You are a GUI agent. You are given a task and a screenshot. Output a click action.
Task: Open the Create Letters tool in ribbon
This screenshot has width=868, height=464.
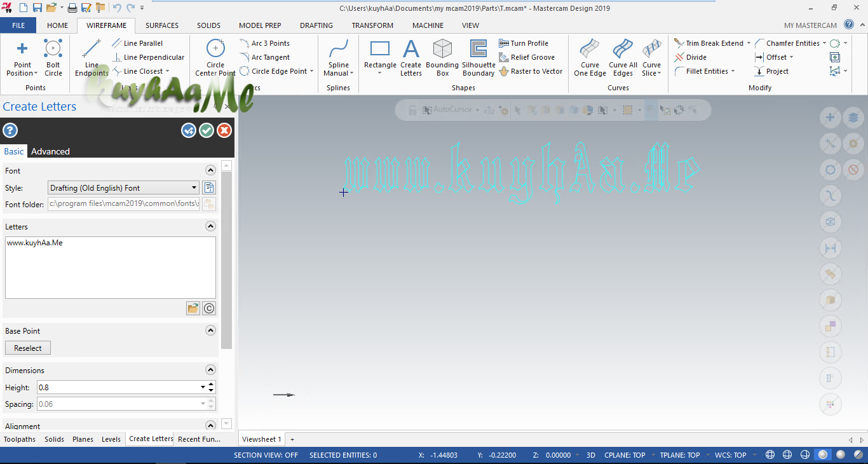pyautogui.click(x=411, y=58)
